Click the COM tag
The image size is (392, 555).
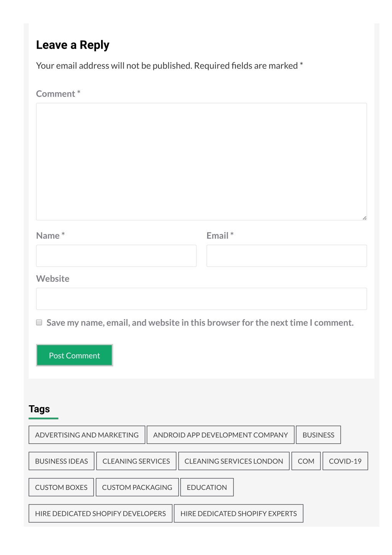306,461
